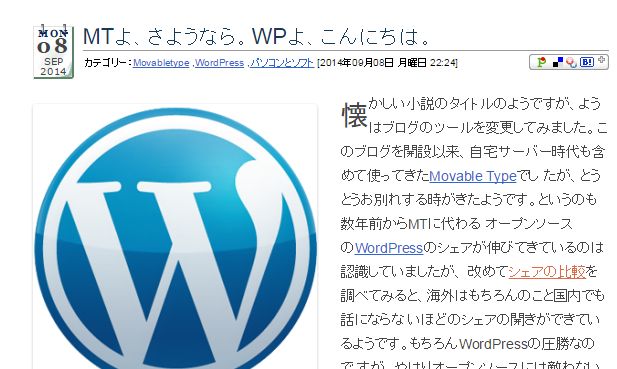Open the Movabletype category link
The image size is (617, 369).
[x=161, y=63]
